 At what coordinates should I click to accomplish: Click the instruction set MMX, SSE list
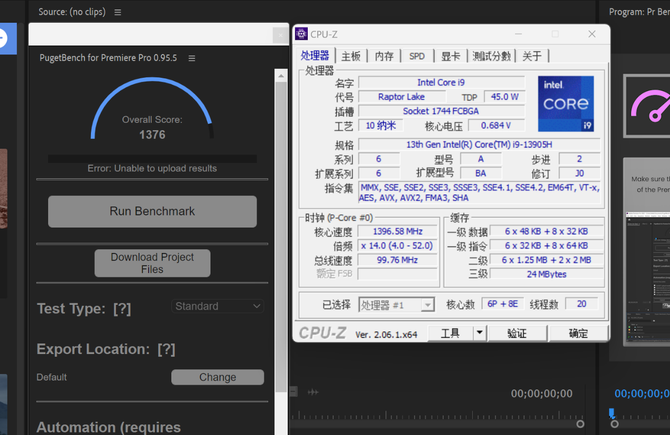click(479, 192)
